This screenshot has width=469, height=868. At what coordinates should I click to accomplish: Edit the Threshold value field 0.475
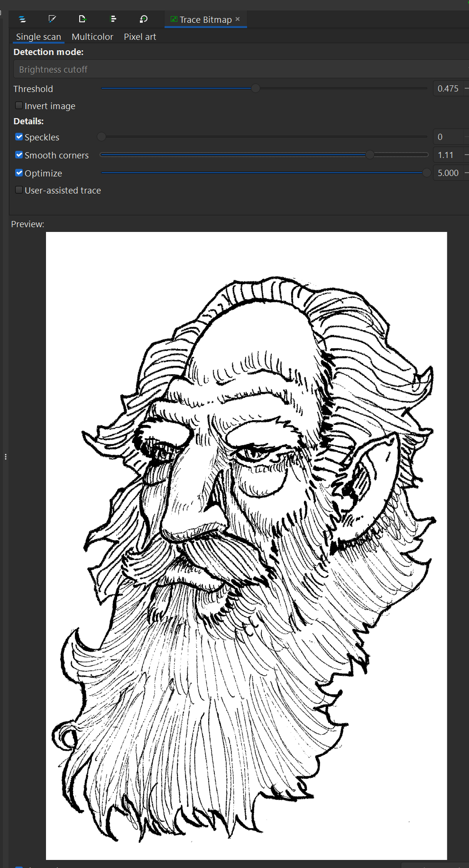(448, 89)
